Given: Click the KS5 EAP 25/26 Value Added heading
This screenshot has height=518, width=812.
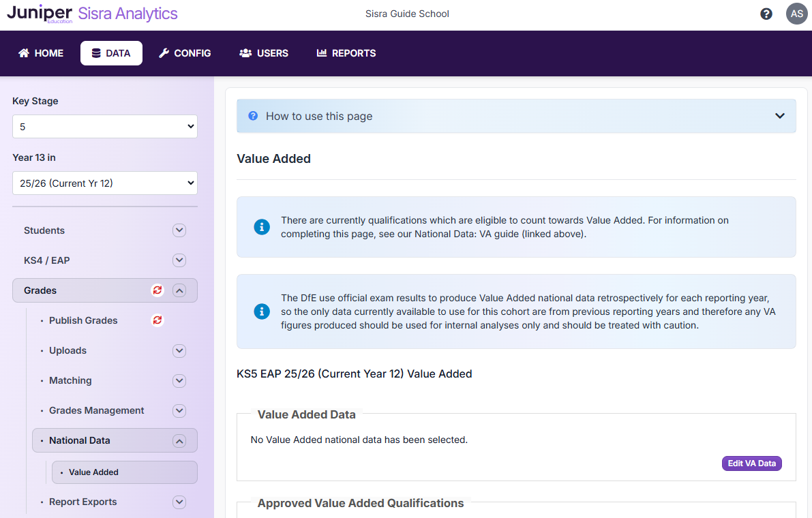Looking at the screenshot, I should click(355, 374).
